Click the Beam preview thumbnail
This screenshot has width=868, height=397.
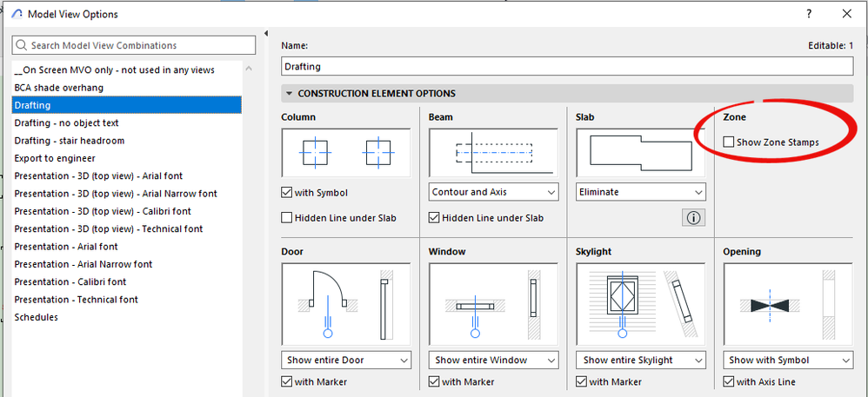493,153
